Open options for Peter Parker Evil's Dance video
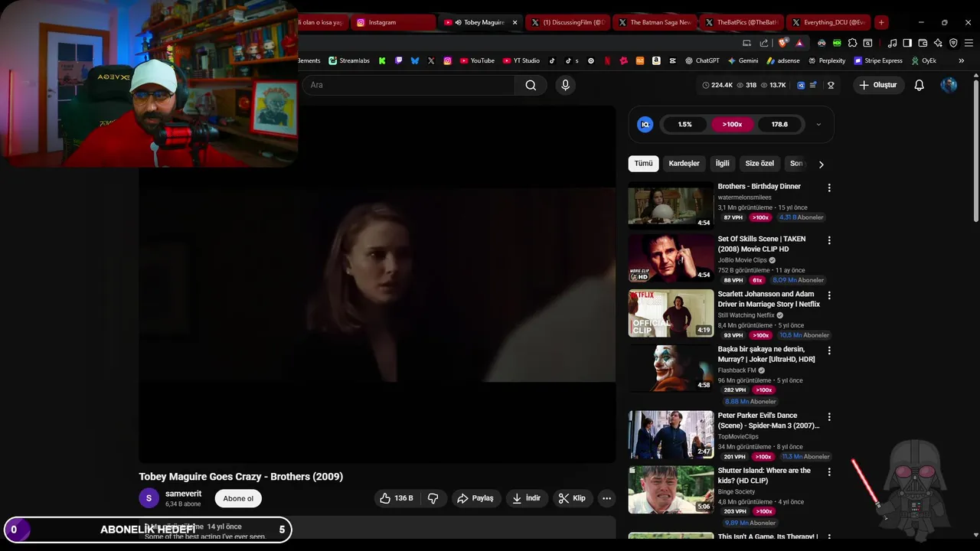 click(x=828, y=417)
